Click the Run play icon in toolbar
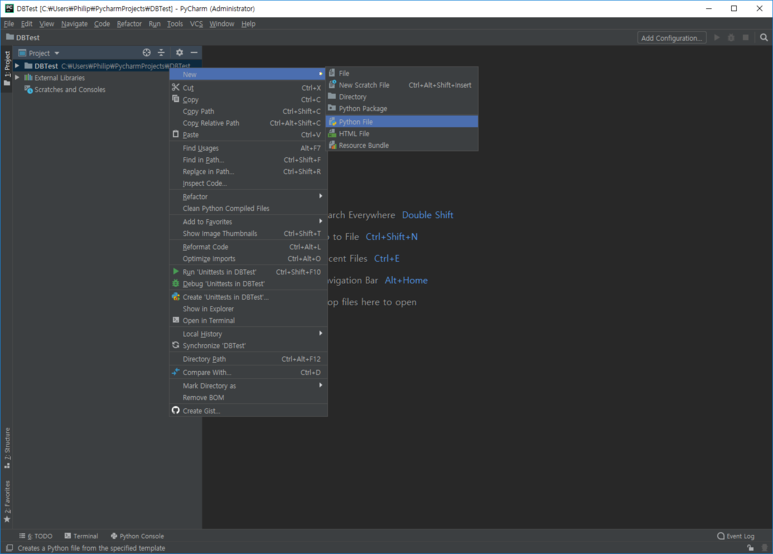The image size is (773, 554). [717, 38]
